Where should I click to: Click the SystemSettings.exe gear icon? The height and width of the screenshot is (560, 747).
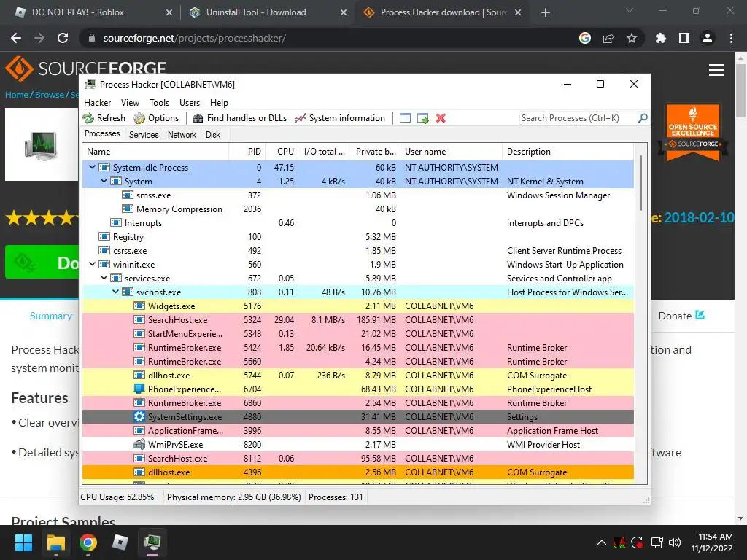(x=139, y=416)
